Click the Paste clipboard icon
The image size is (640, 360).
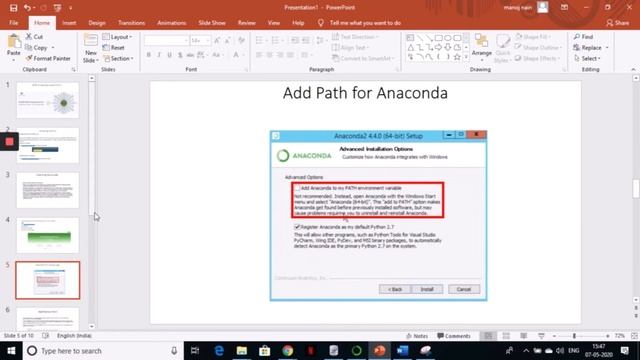[13, 42]
